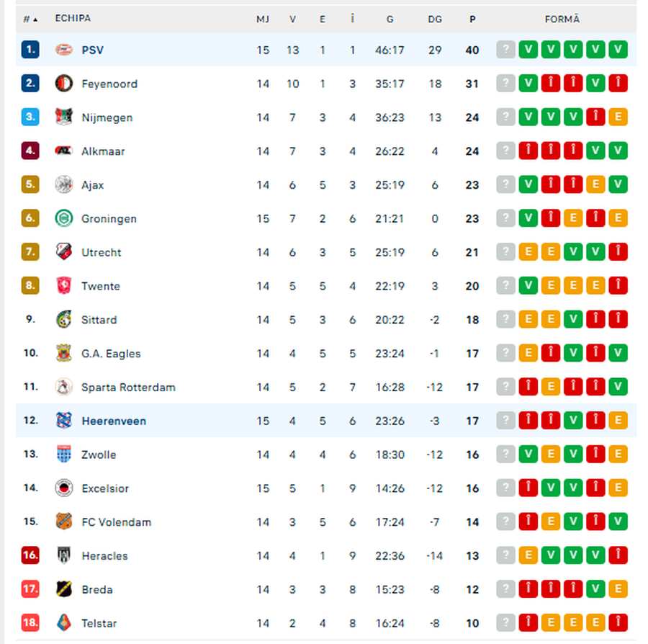Click Utrecht's latest red loss form badge
The width and height of the screenshot is (648, 644).
(618, 252)
